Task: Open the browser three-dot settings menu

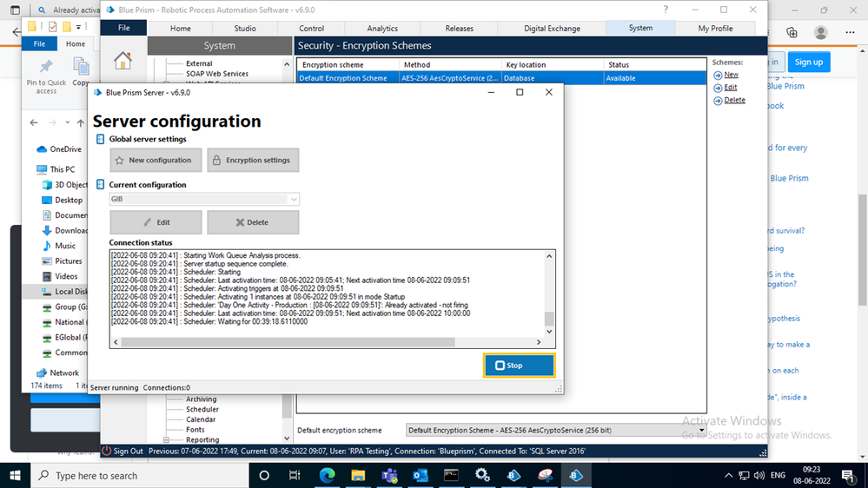Action: click(x=850, y=33)
